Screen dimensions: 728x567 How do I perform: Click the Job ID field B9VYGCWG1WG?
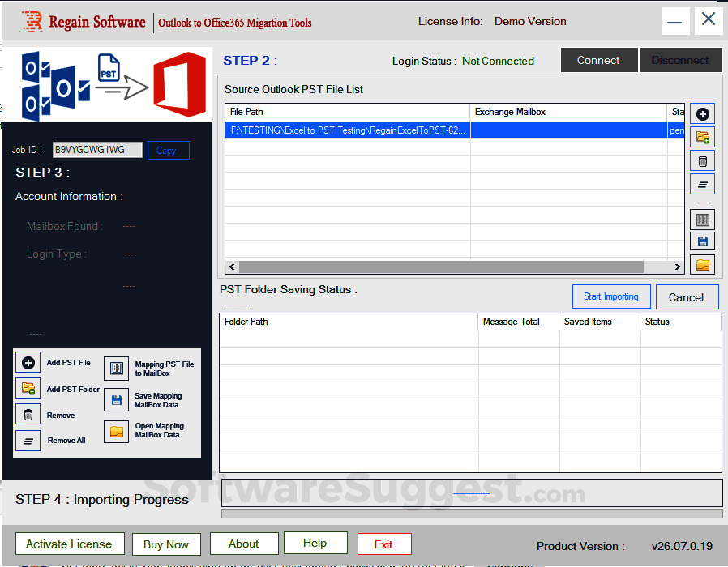[97, 150]
